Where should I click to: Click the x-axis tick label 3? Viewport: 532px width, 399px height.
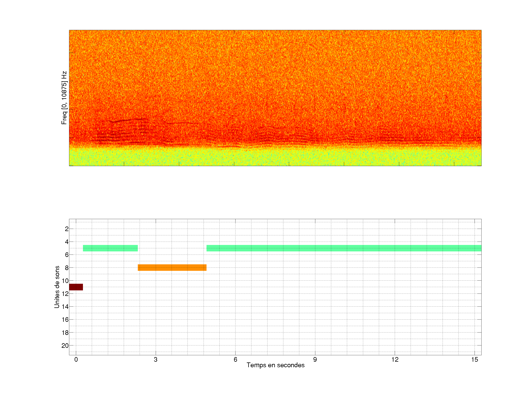coord(156,359)
